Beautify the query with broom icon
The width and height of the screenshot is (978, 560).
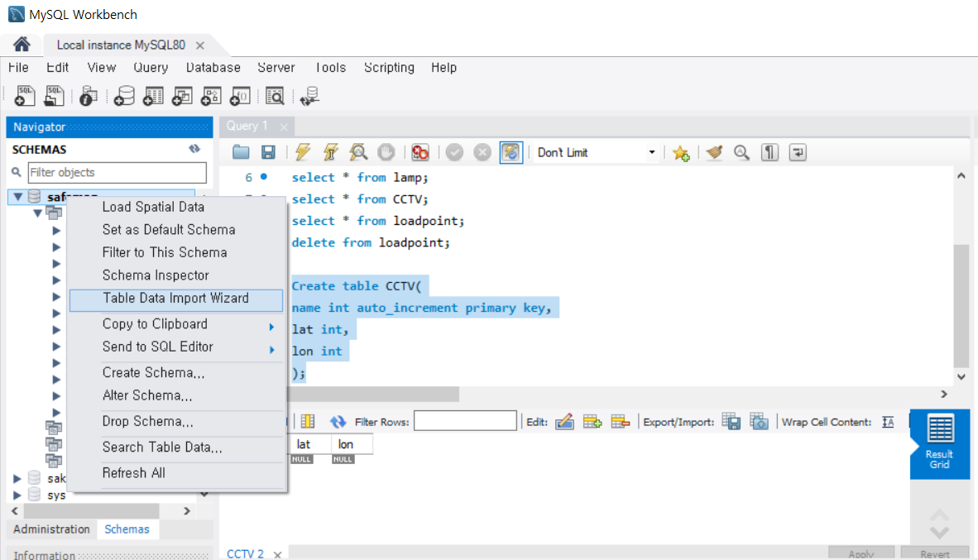click(x=714, y=152)
